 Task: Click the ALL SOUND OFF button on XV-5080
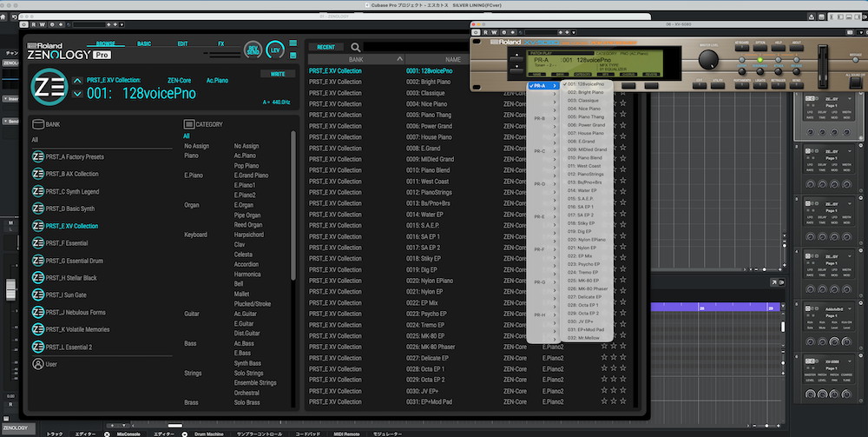tap(855, 82)
